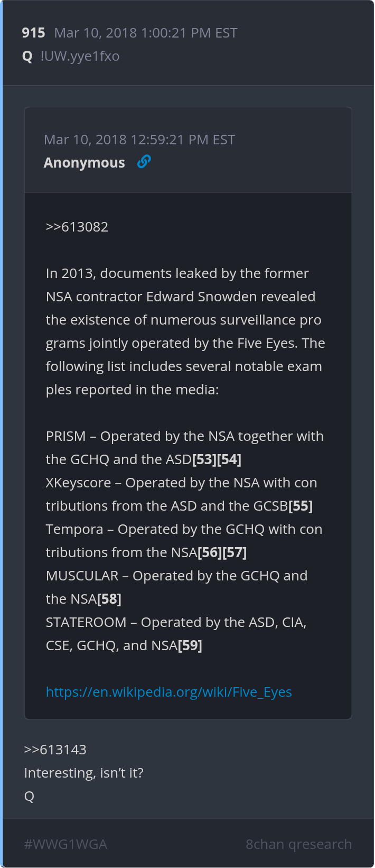Open citation [56] in the Tempora entry
375x868 pixels.
click(210, 552)
